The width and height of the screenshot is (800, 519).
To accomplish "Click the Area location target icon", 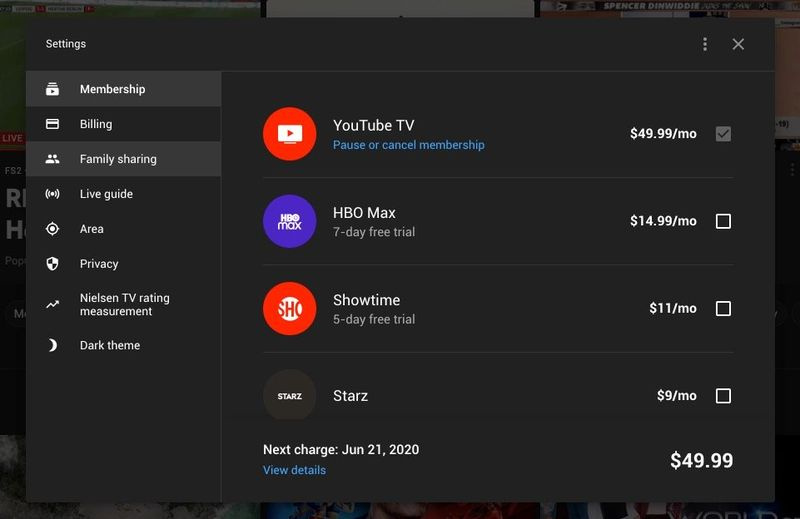I will click(x=52, y=229).
